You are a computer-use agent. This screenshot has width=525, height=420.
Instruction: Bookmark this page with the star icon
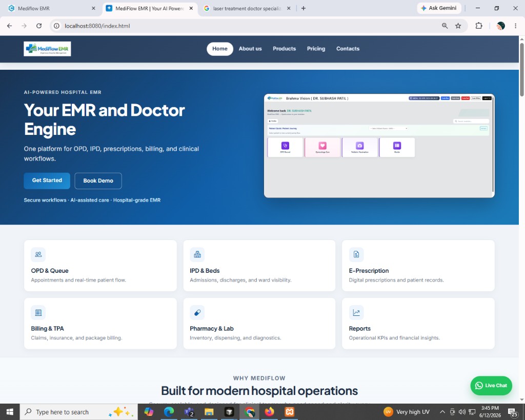[458, 26]
